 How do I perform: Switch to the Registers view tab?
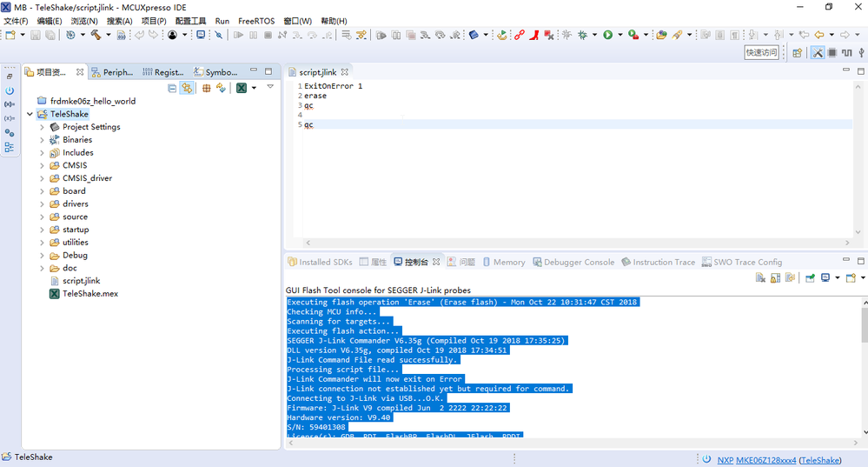163,72
